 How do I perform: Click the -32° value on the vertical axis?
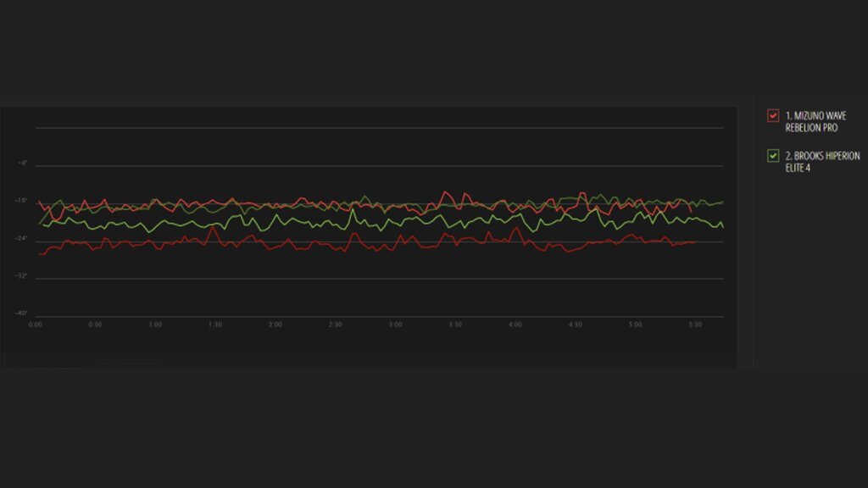coord(22,276)
